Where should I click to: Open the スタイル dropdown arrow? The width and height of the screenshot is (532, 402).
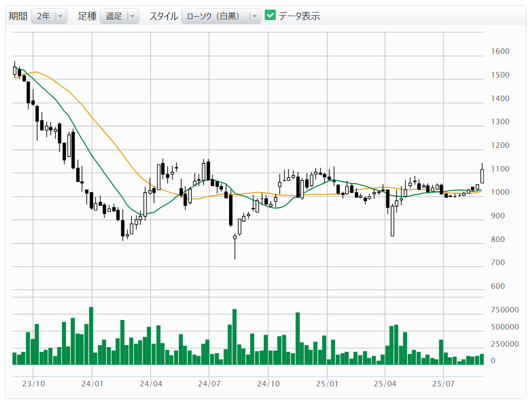click(x=255, y=16)
